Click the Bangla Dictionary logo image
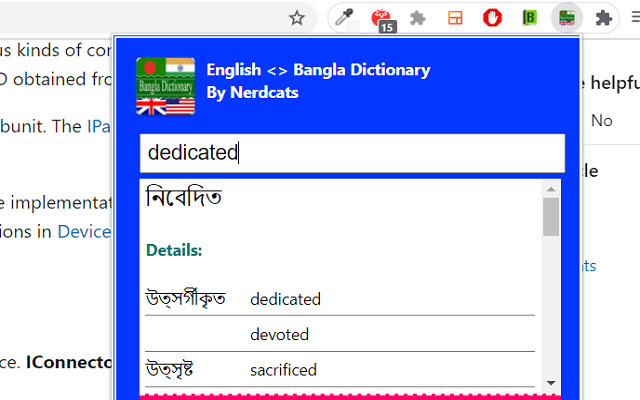 click(165, 86)
